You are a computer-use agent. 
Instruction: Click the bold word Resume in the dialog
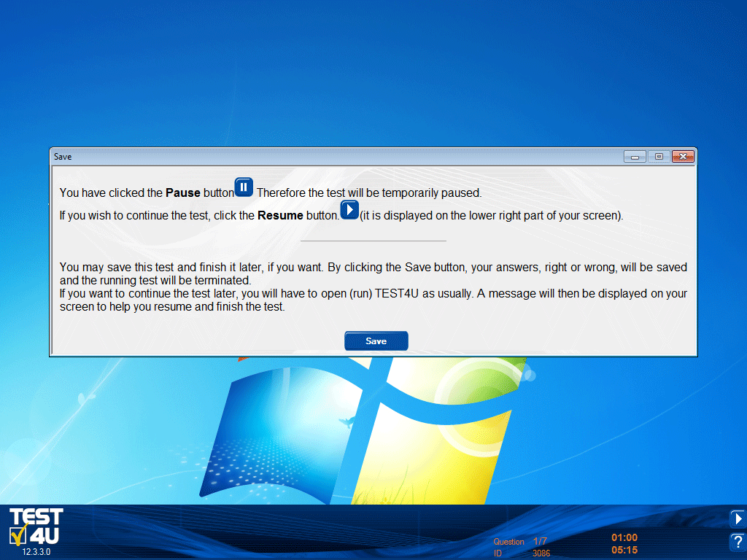[x=281, y=216]
